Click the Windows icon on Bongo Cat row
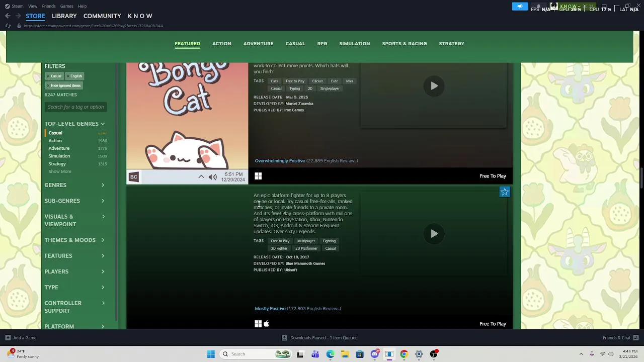Image resolution: width=644 pixels, height=362 pixels. [258, 176]
